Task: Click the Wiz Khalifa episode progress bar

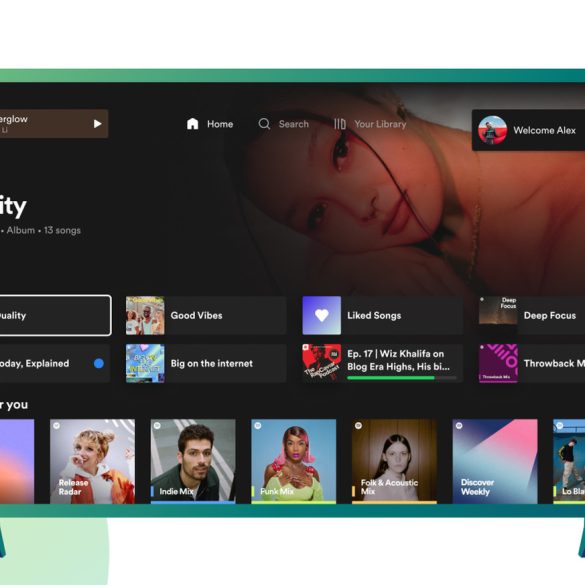Action: [x=402, y=378]
